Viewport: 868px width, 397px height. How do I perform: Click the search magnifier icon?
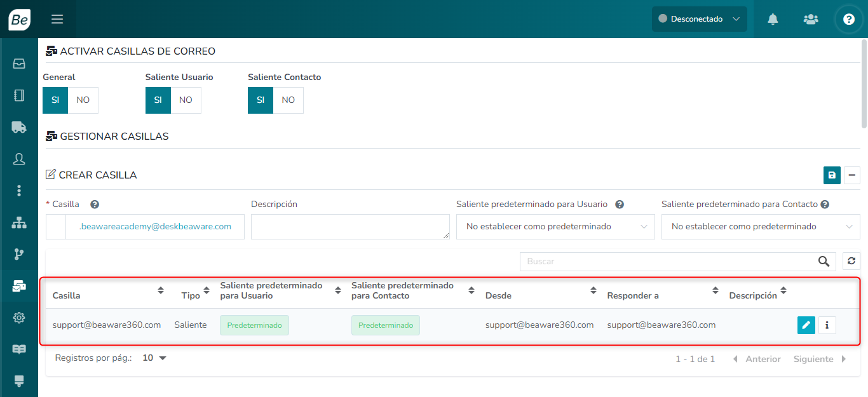[x=824, y=261]
